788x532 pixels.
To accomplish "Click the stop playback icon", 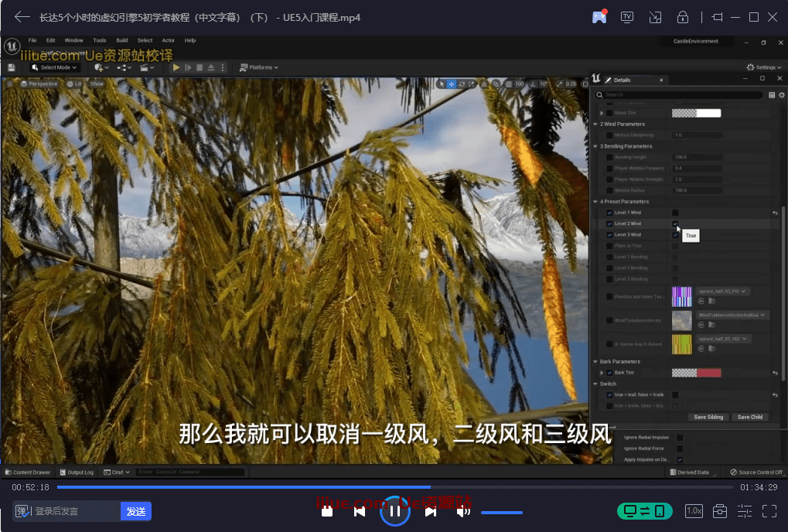I will (x=327, y=511).
